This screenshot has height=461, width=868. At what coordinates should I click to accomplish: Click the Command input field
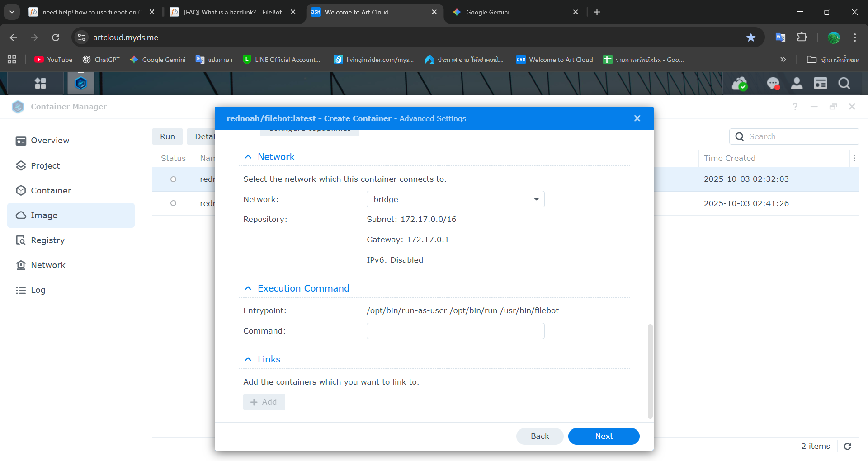pos(455,331)
